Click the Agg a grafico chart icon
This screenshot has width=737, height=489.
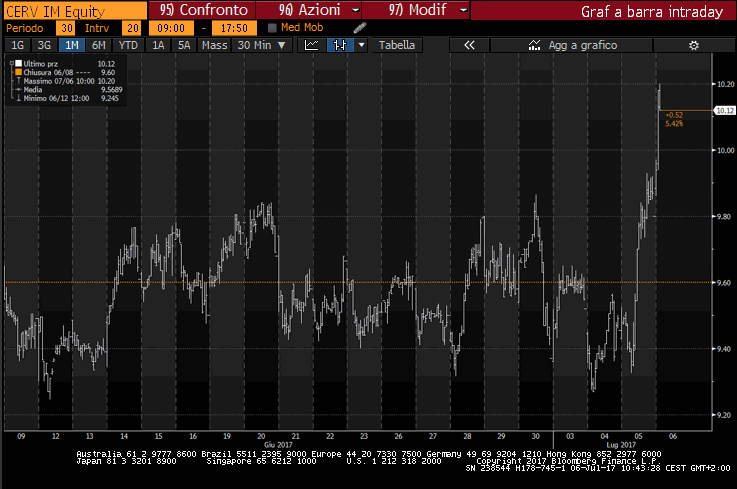(534, 45)
